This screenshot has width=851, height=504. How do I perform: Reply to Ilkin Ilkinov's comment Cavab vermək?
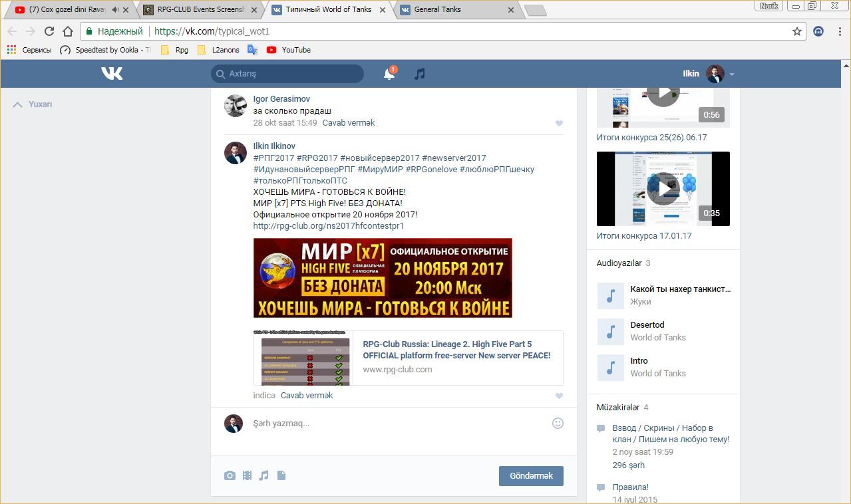[307, 396]
